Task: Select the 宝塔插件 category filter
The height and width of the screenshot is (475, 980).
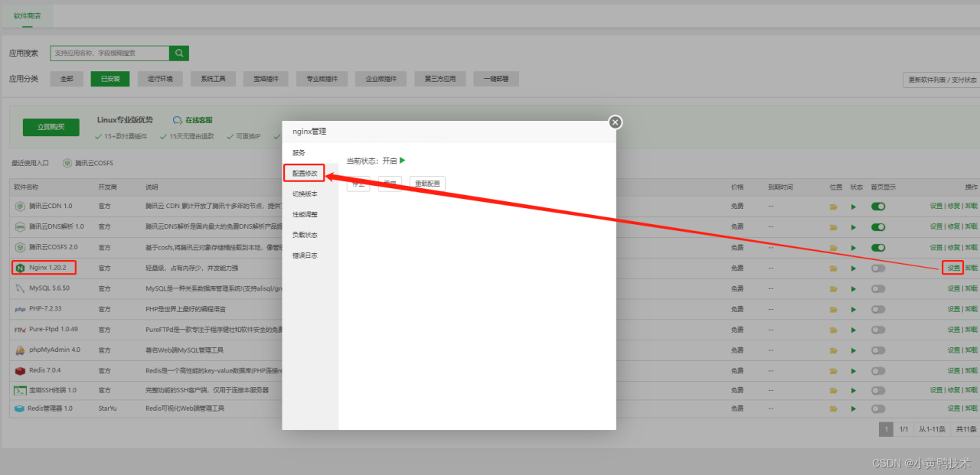Action: pos(266,79)
